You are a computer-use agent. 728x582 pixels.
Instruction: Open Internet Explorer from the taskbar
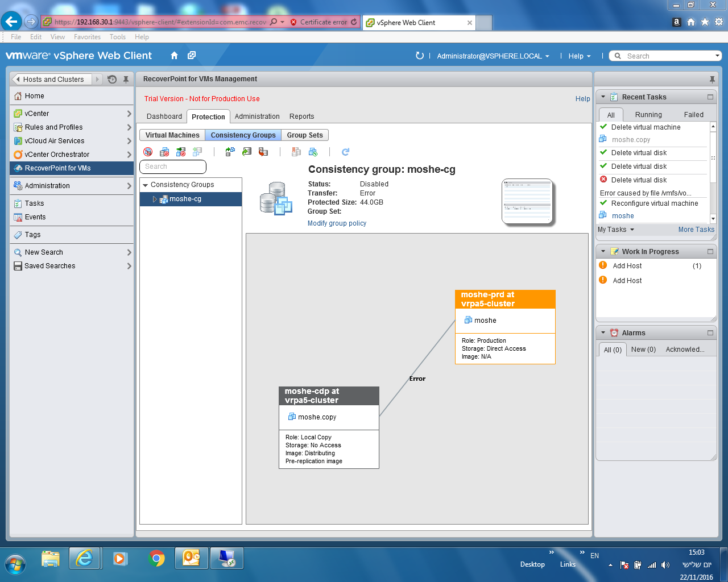click(x=84, y=558)
